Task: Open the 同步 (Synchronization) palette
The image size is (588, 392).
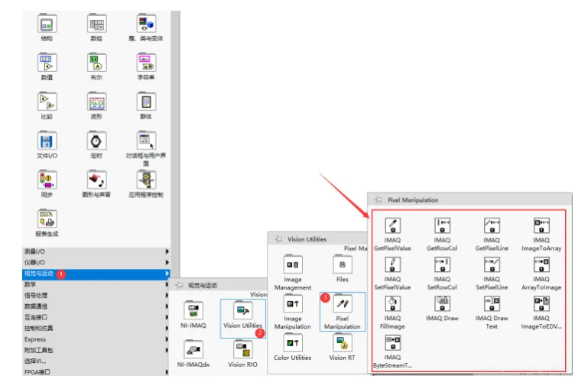Action: [47, 180]
